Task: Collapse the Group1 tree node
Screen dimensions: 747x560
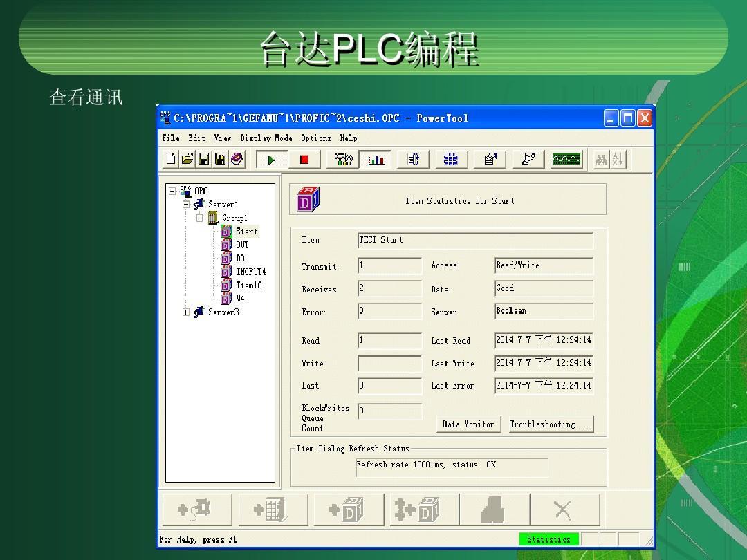Action: click(200, 218)
